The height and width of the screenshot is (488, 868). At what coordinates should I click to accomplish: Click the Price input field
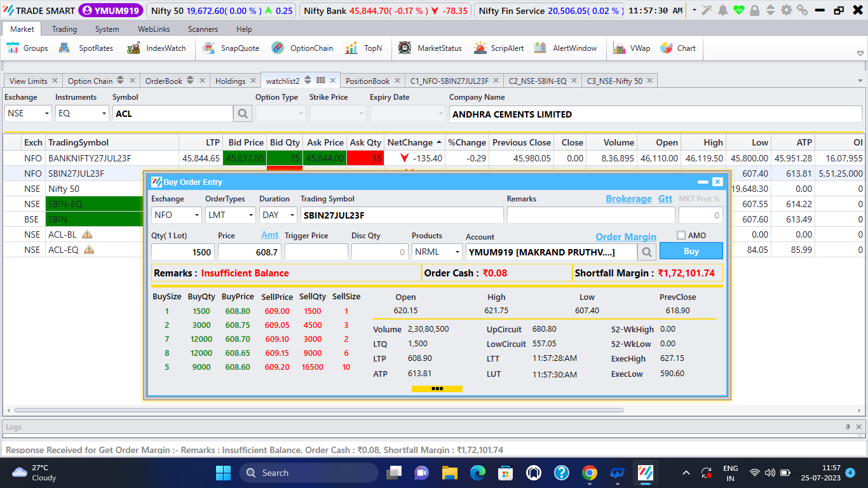coord(249,252)
